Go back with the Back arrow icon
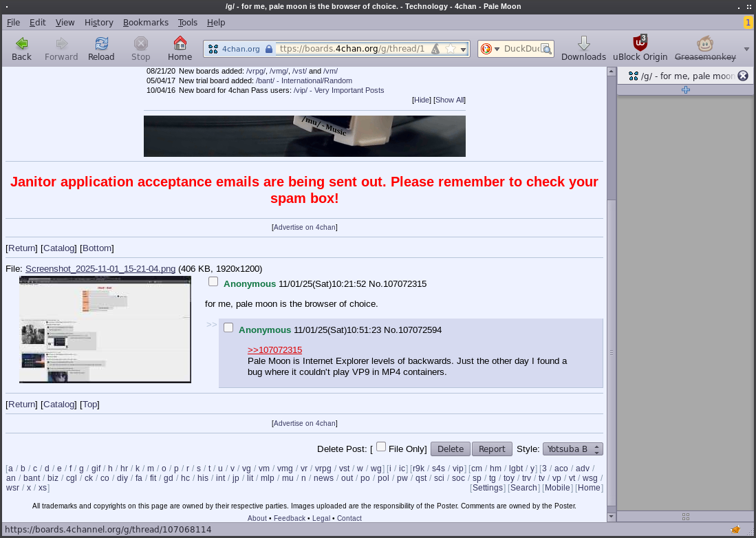 pyautogui.click(x=21, y=43)
